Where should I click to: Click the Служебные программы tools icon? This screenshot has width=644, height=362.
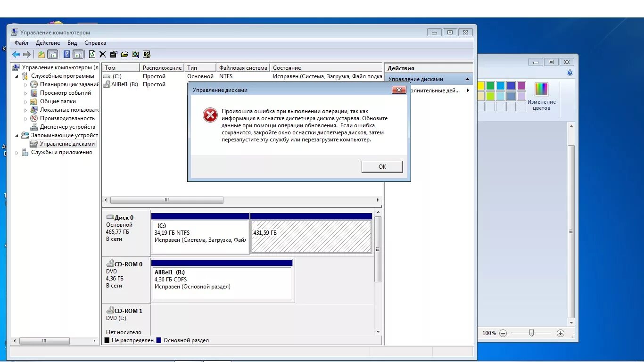[25, 76]
